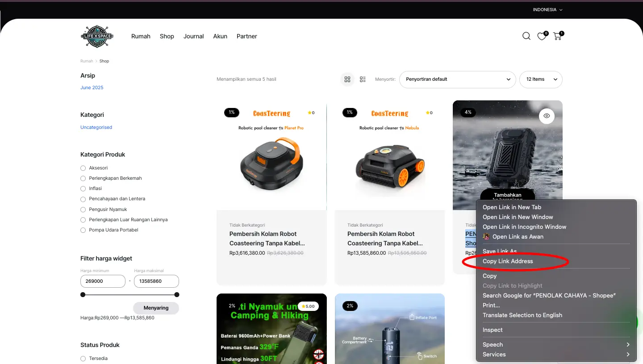Open the Planet Pro pool cleaner image

click(271, 155)
